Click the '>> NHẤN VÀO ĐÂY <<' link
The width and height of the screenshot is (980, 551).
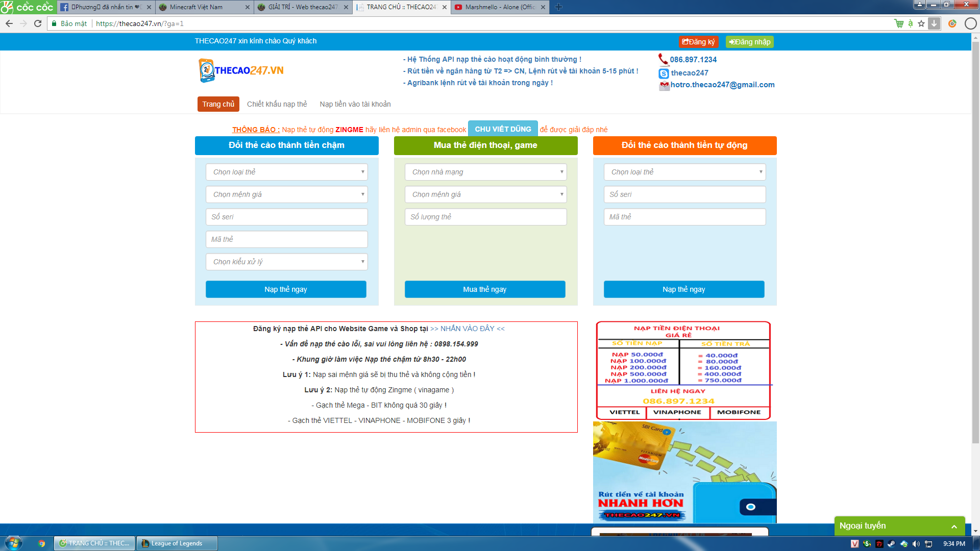click(467, 329)
